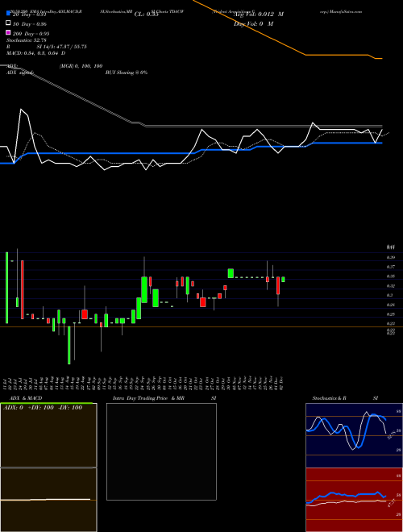The image size is (403, 532).
Task: Click the 'ADX: 0 +DY: 100 -DY: 100' readout
Action: (43, 408)
